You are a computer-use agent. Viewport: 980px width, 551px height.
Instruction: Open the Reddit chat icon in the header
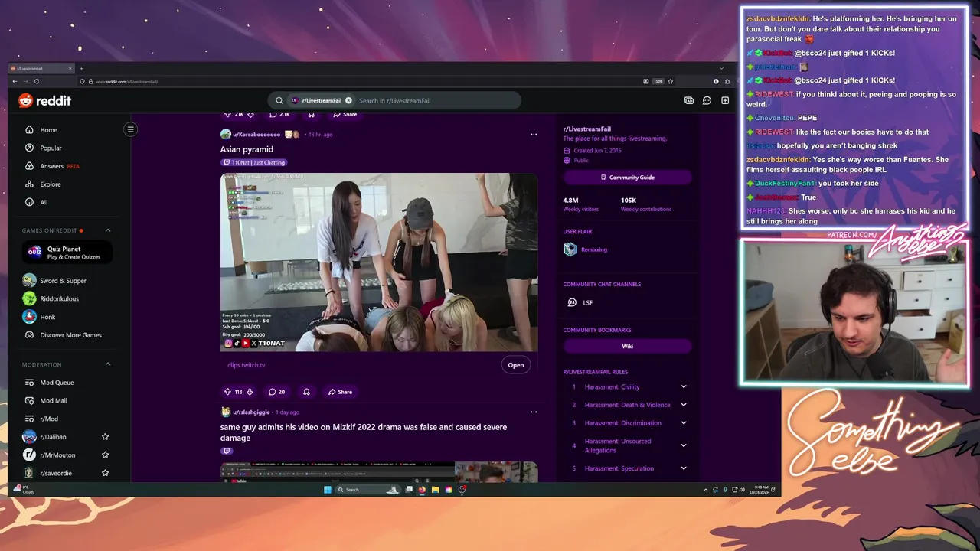point(707,100)
